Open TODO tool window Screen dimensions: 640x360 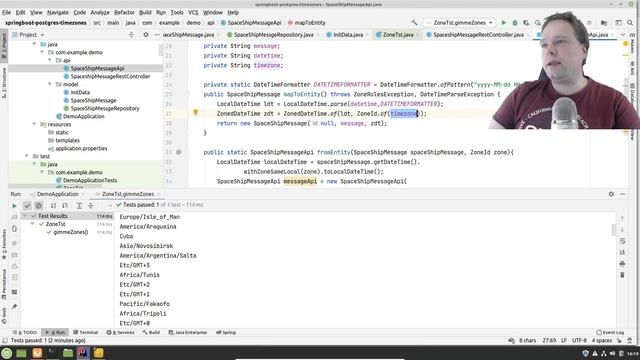(24, 333)
